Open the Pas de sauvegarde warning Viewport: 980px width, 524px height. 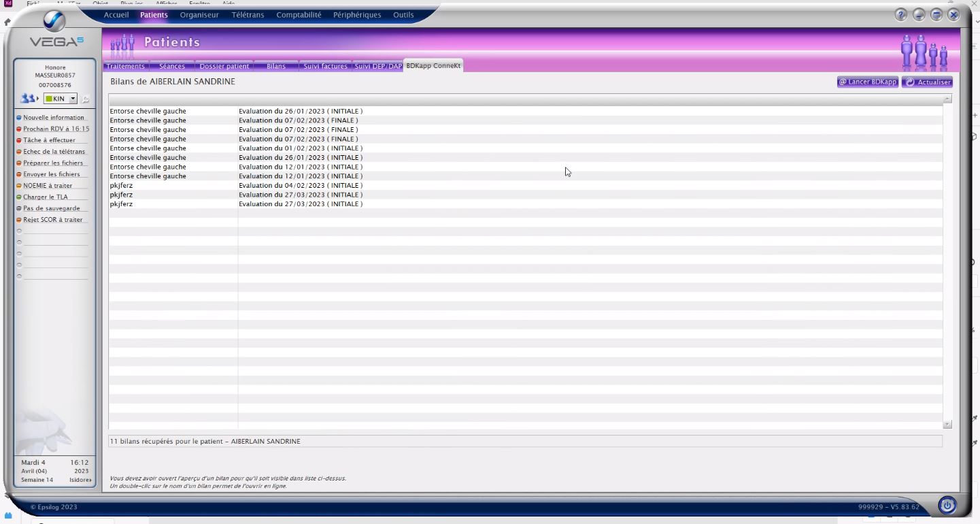tap(51, 208)
